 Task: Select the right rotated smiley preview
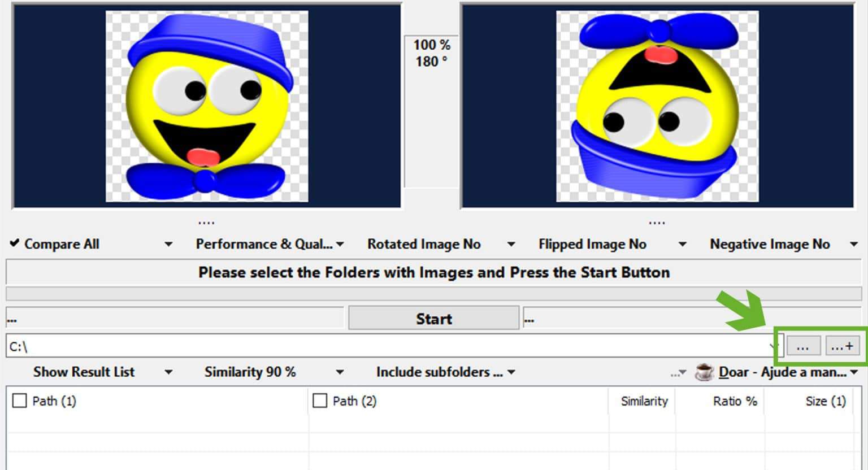[x=657, y=106]
